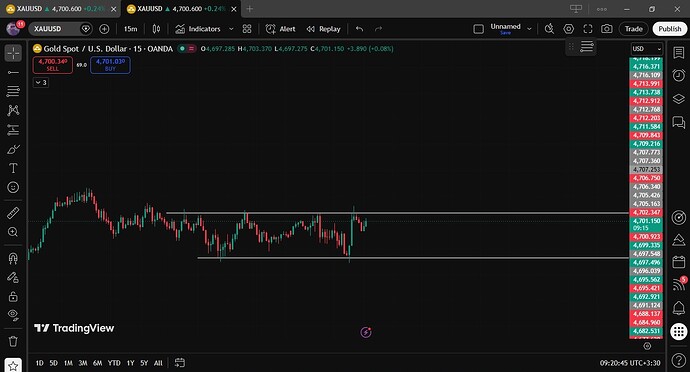Open the forecasting and measurement tools
The width and height of the screenshot is (690, 372).
13,129
